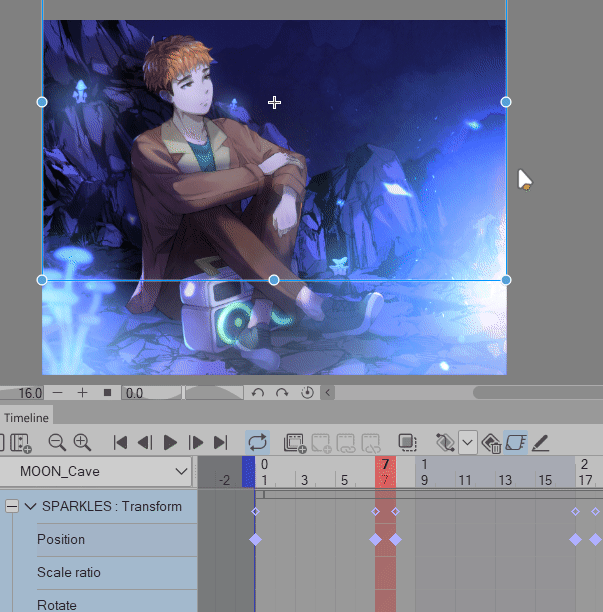Screen dimensions: 603x612
Task: Toggle the highlighted onion-skin style icon
Action: pos(516,442)
